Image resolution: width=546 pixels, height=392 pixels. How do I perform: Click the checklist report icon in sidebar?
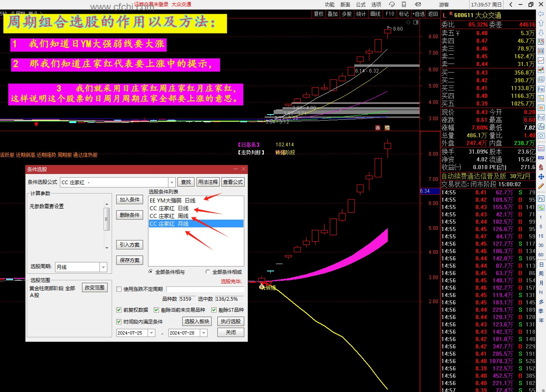(x=541, y=42)
